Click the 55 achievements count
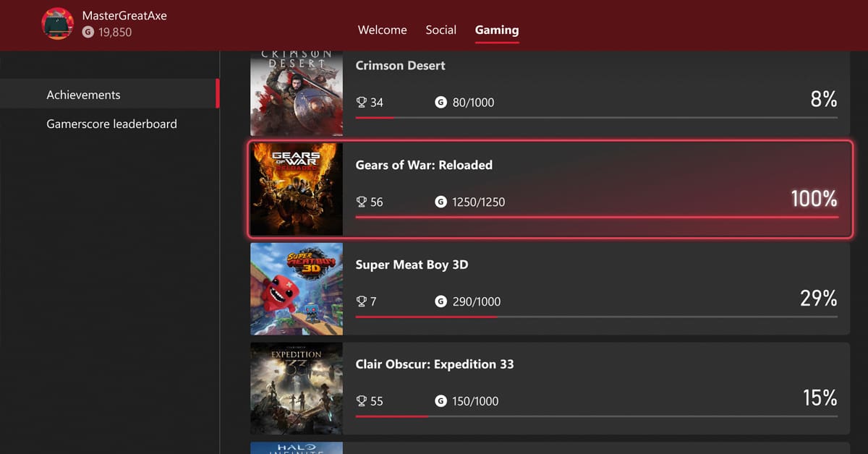The height and width of the screenshot is (454, 868). pos(377,401)
